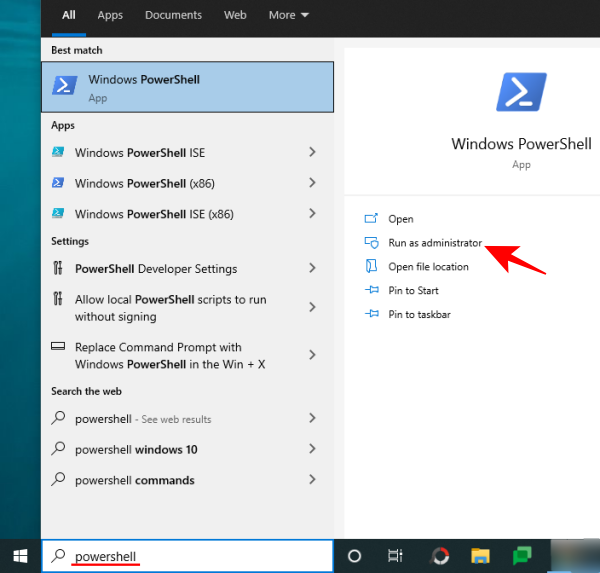The width and height of the screenshot is (600, 573).
Task: Open web result powershell windows 10
Action: [136, 450]
